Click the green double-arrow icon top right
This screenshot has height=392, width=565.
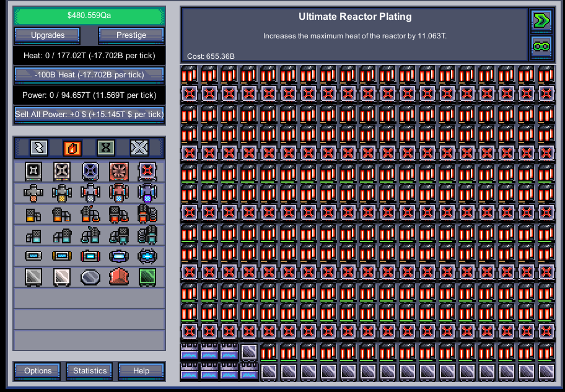[x=541, y=20]
